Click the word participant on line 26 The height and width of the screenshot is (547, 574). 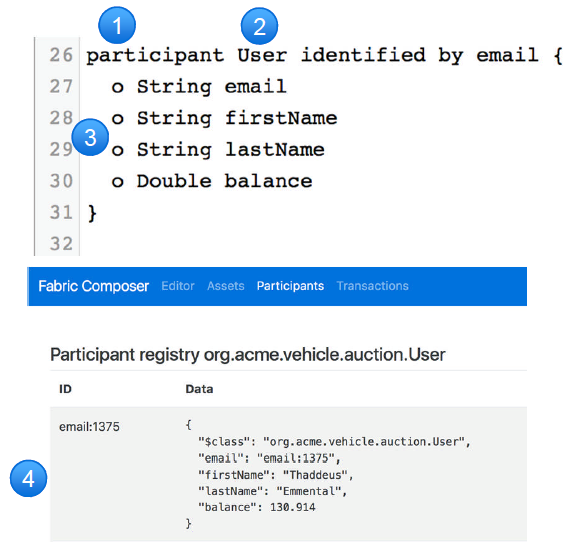pos(155,56)
